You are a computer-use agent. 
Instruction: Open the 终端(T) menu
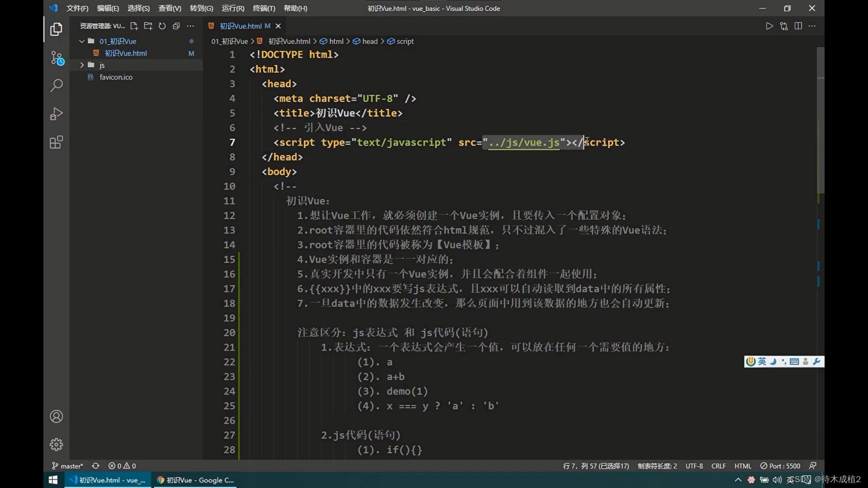click(264, 8)
